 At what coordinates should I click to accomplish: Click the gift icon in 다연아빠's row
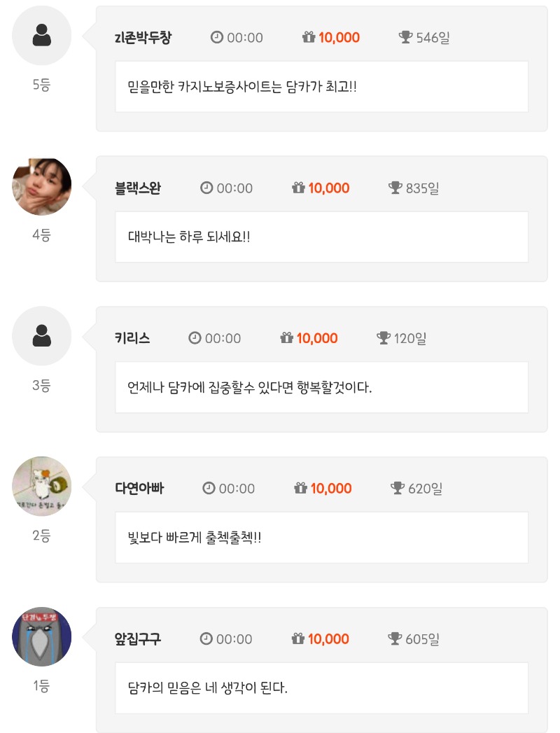(301, 488)
